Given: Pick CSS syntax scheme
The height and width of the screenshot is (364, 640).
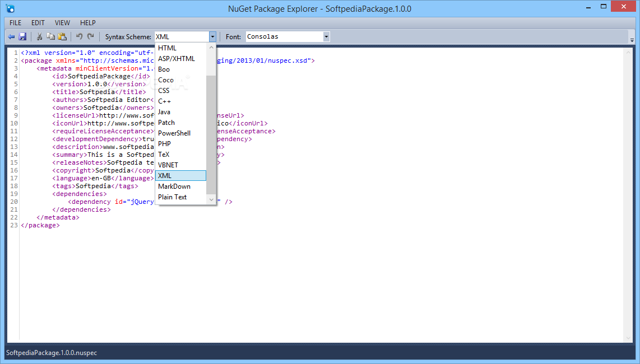Looking at the screenshot, I should [181, 91].
